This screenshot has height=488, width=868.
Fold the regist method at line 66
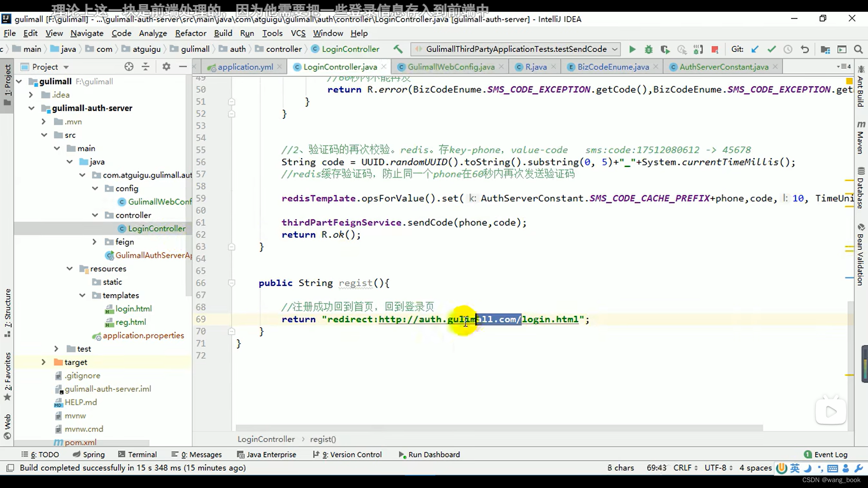click(x=231, y=283)
